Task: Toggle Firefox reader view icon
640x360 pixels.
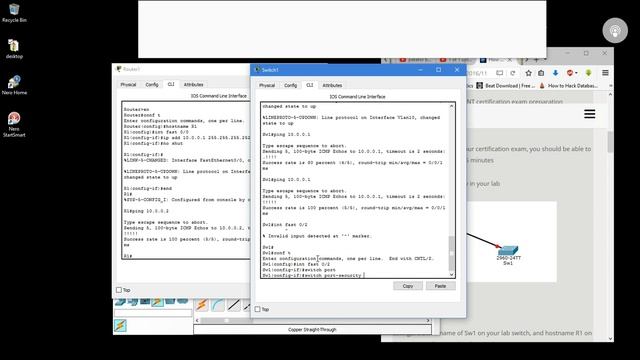Action: [x=499, y=73]
